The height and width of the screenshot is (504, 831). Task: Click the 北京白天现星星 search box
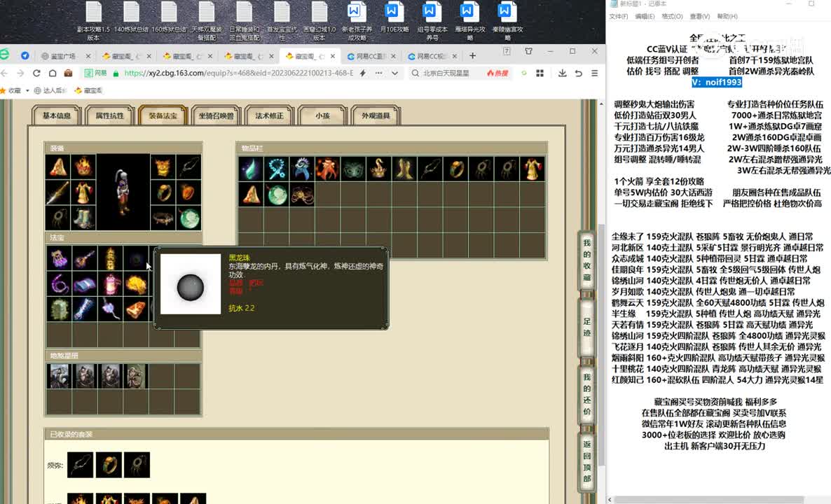[x=446, y=73]
